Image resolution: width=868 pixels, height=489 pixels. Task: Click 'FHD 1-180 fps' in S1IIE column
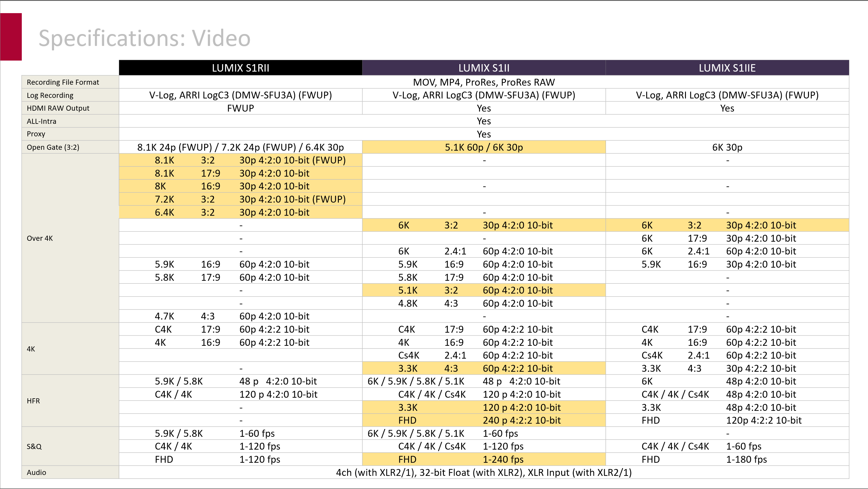coord(727,459)
